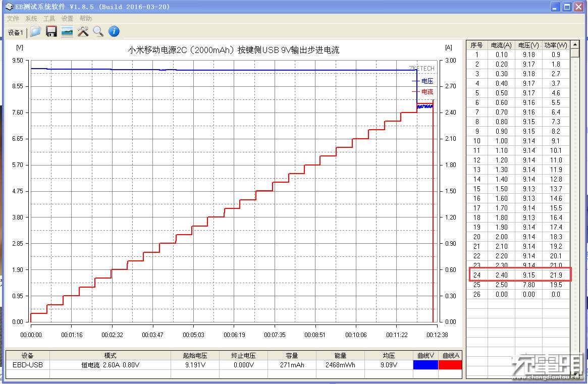Select the 功率(W) column header
The image size is (588, 384).
coord(556,45)
